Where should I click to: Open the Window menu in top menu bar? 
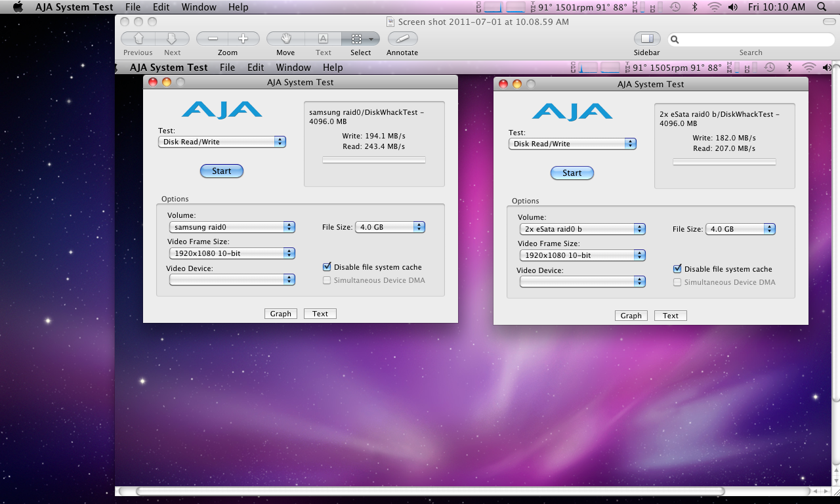tap(199, 7)
